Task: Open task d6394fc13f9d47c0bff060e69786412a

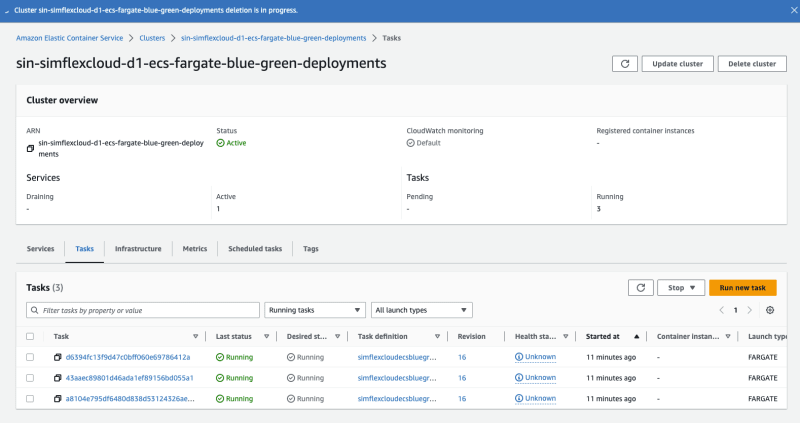Action: pos(128,357)
